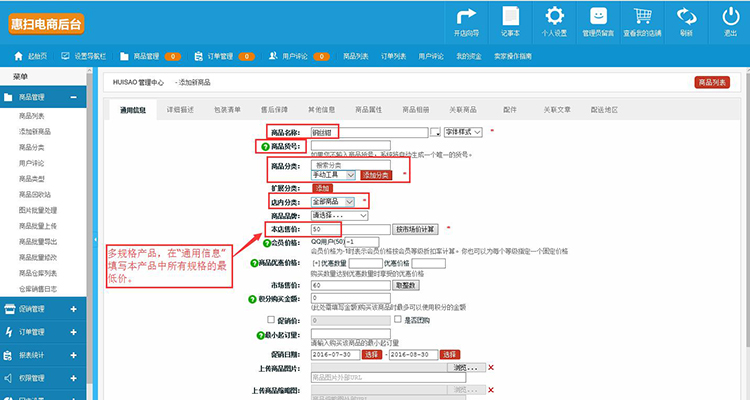Image resolution: width=750 pixels, height=400 pixels.
Task: Open 我的资金 link in nav bar
Action: point(469,56)
